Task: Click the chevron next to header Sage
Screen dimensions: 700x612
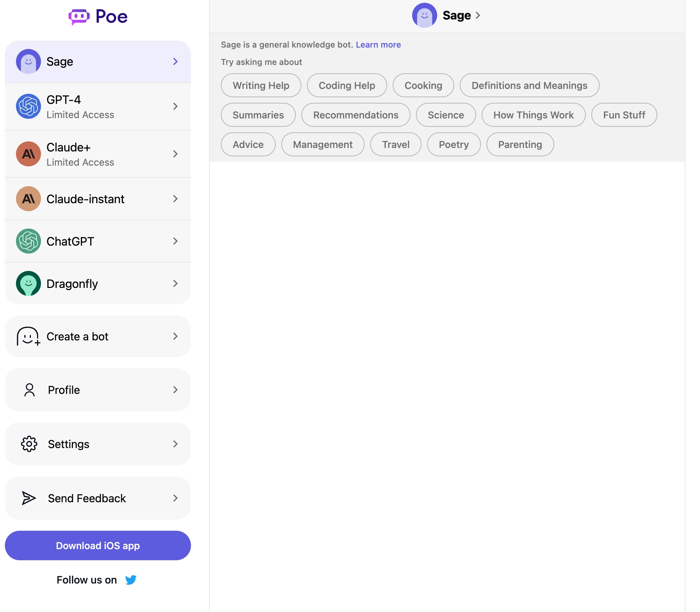Action: coord(478,15)
